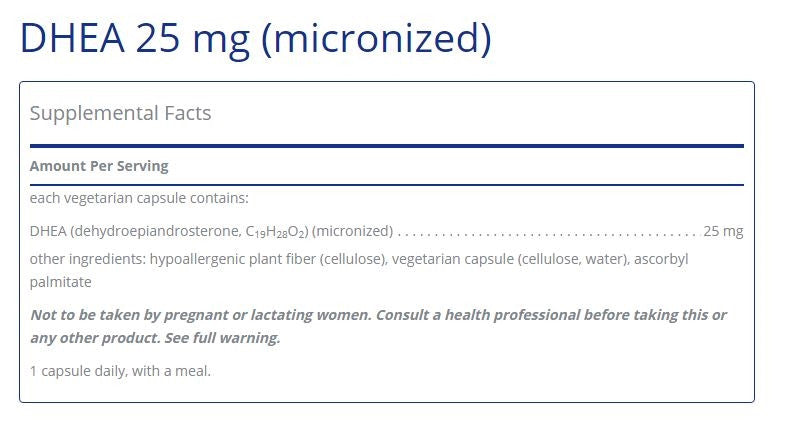This screenshot has width=793, height=421.
Task: Click the "dehydroepiandrosterone" ingredient name
Action: coord(154,231)
